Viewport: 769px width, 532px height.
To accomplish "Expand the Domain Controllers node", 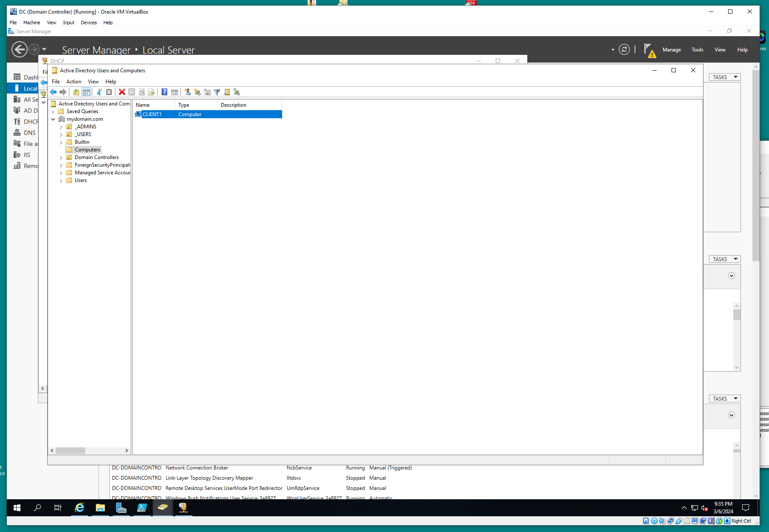I will (61, 158).
